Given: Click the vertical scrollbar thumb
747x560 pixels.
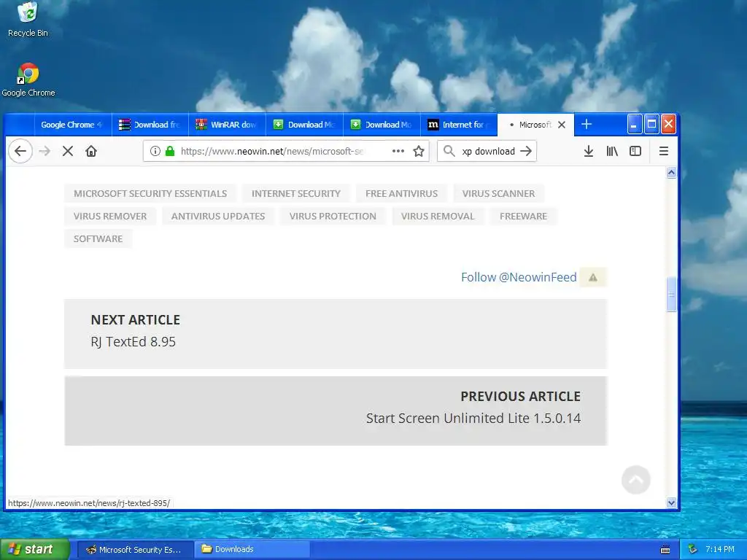Looking at the screenshot, I should point(671,295).
